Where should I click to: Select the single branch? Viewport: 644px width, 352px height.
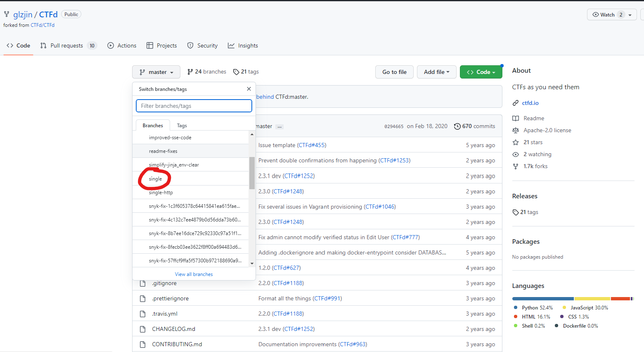(x=156, y=179)
